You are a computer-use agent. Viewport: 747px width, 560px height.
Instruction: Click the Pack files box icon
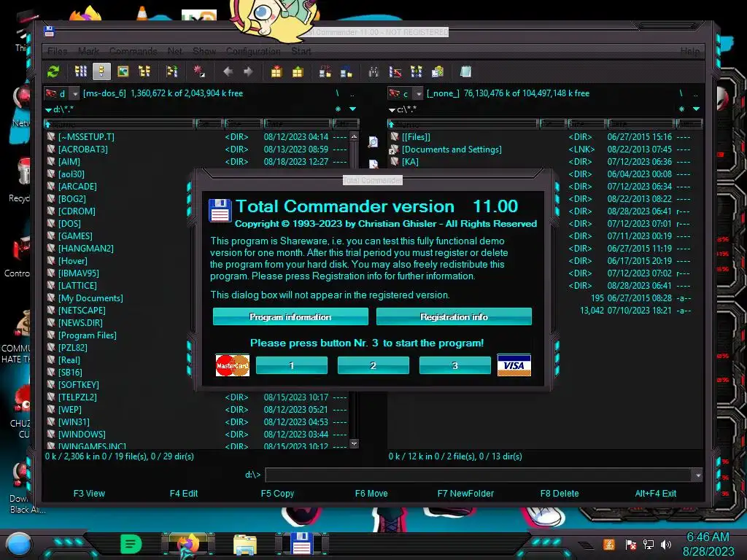276,72
